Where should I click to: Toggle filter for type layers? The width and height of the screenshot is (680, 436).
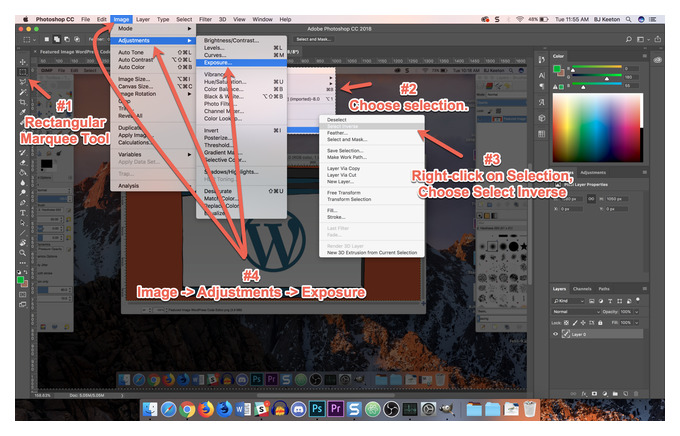pyautogui.click(x=610, y=301)
